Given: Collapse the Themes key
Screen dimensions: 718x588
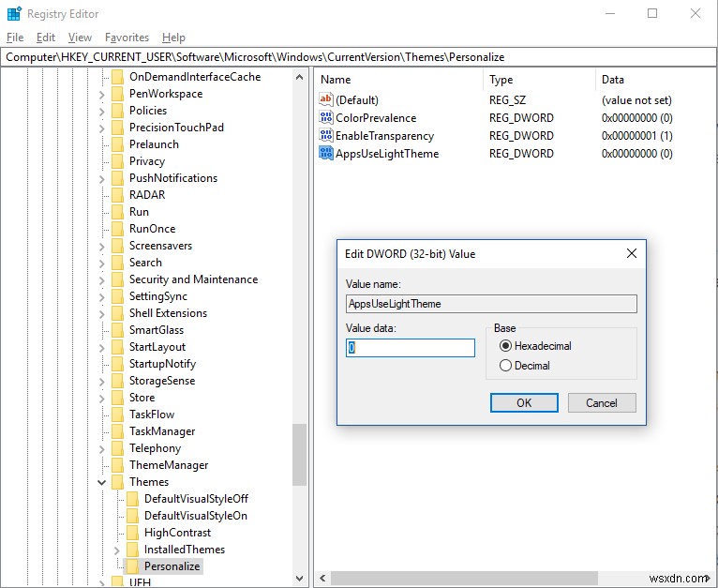Looking at the screenshot, I should 101,482.
